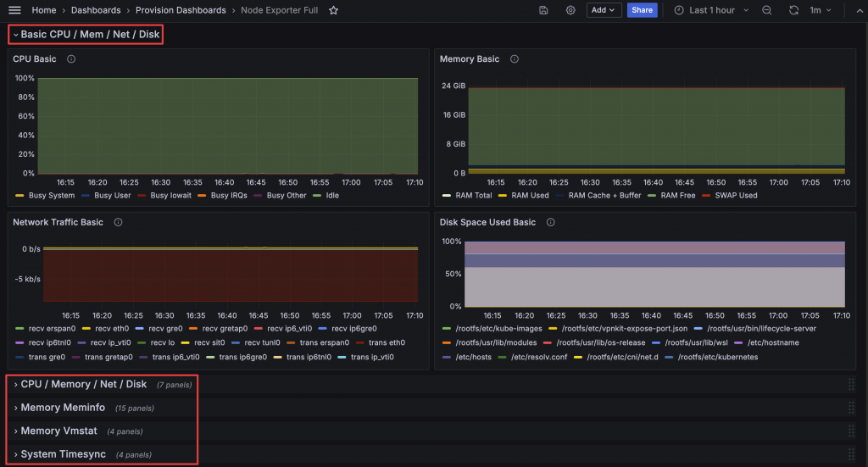Open the 1m refresh interval dropdown
The width and height of the screenshot is (868, 467).
point(821,10)
